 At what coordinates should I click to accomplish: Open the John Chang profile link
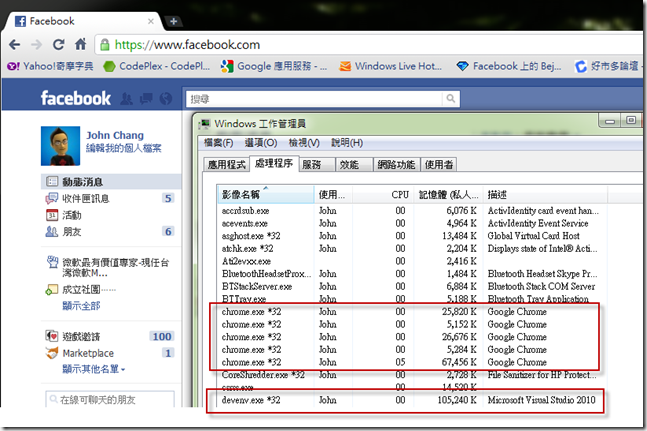click(115, 135)
